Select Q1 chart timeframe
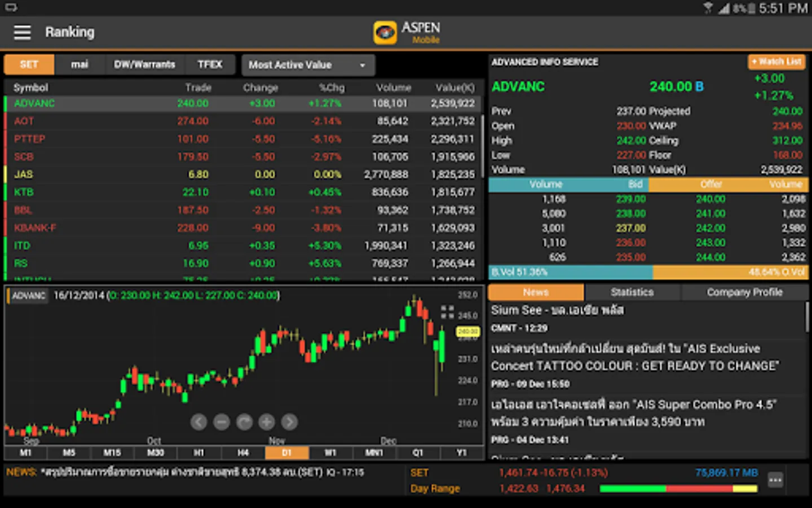Image resolution: width=812 pixels, height=508 pixels. [418, 453]
